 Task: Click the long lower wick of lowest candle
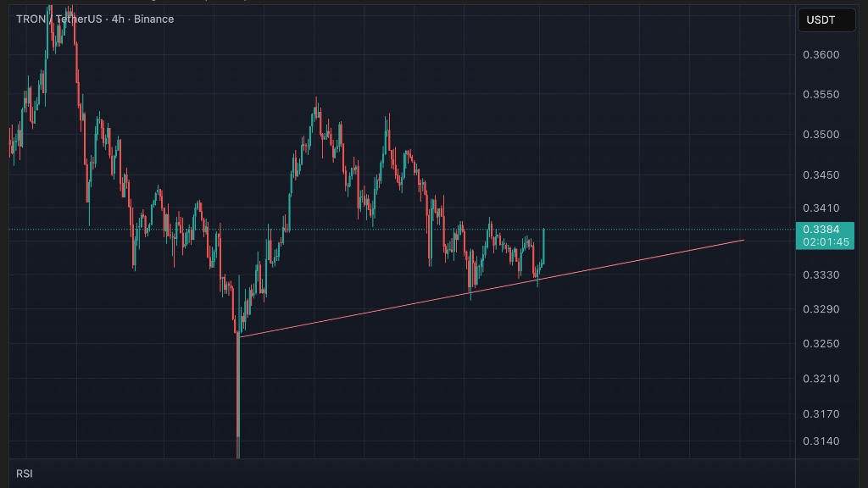[238, 398]
